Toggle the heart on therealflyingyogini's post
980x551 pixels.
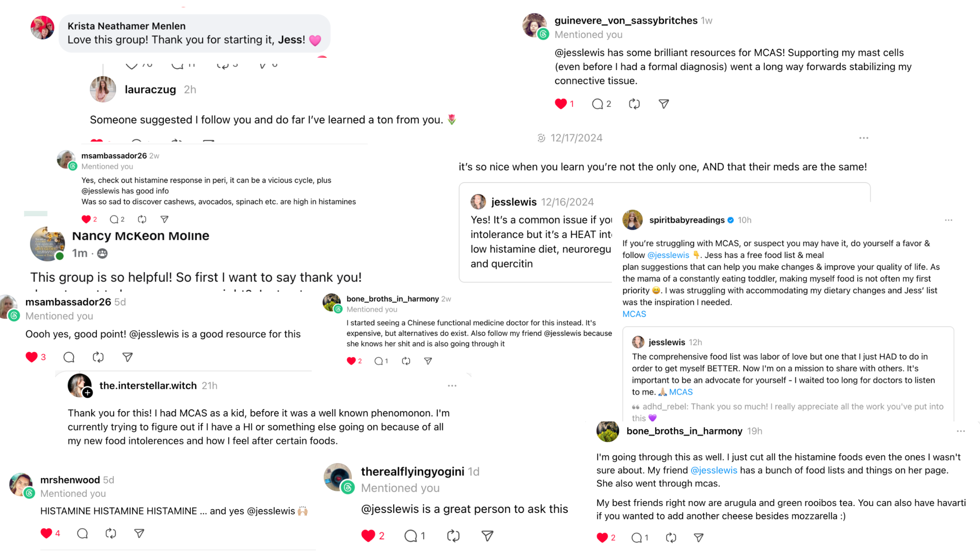pyautogui.click(x=368, y=536)
